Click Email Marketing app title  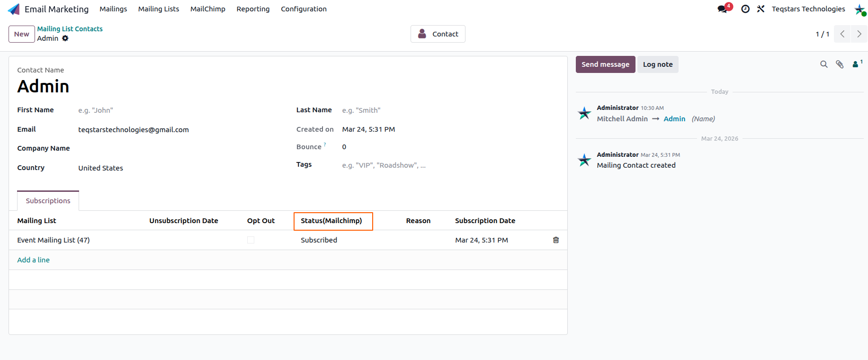(x=56, y=9)
